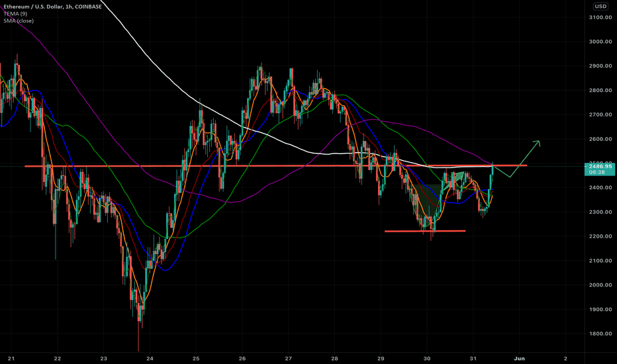
Task: Click the date label 31 on time axis
Action: [473, 359]
